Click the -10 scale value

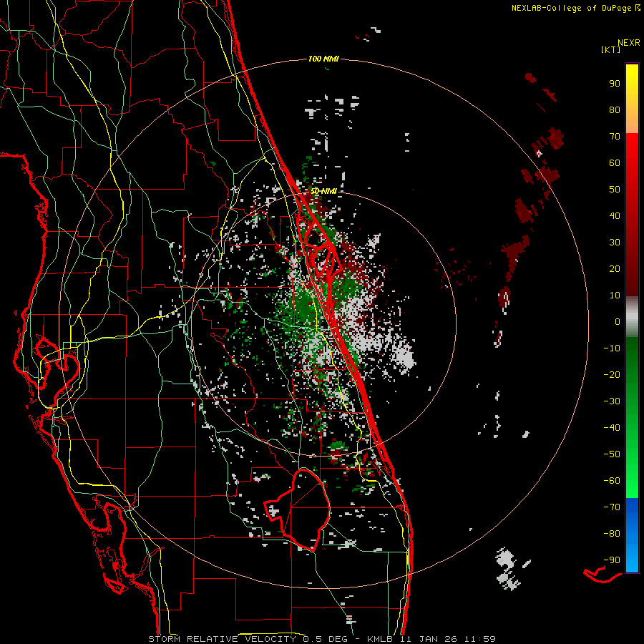pyautogui.click(x=612, y=348)
